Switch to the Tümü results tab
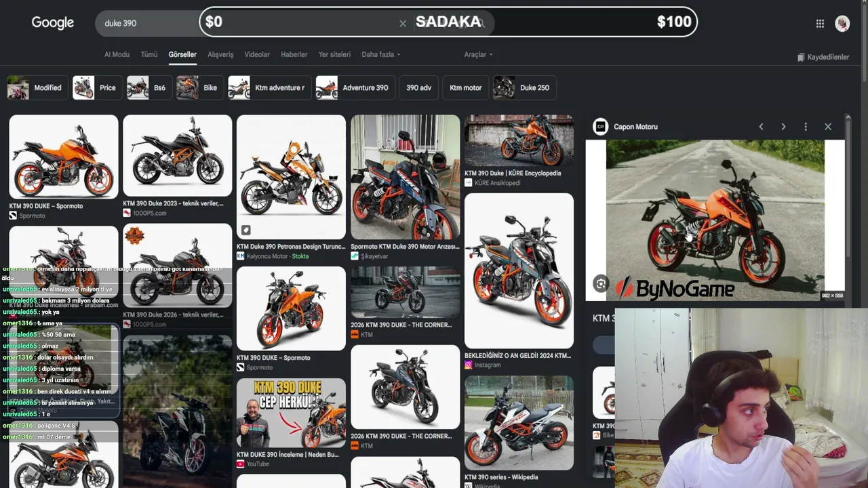868x488 pixels. point(149,54)
